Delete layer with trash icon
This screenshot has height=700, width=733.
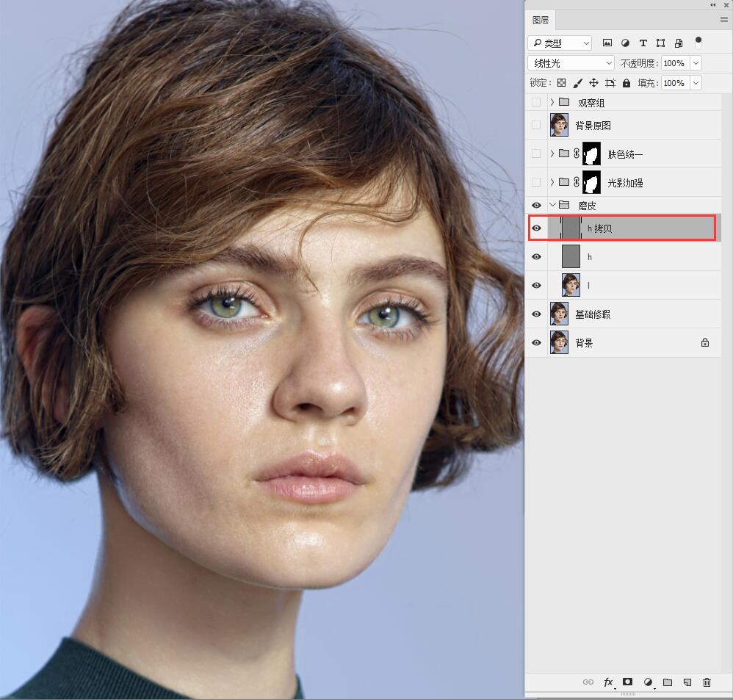click(x=707, y=682)
